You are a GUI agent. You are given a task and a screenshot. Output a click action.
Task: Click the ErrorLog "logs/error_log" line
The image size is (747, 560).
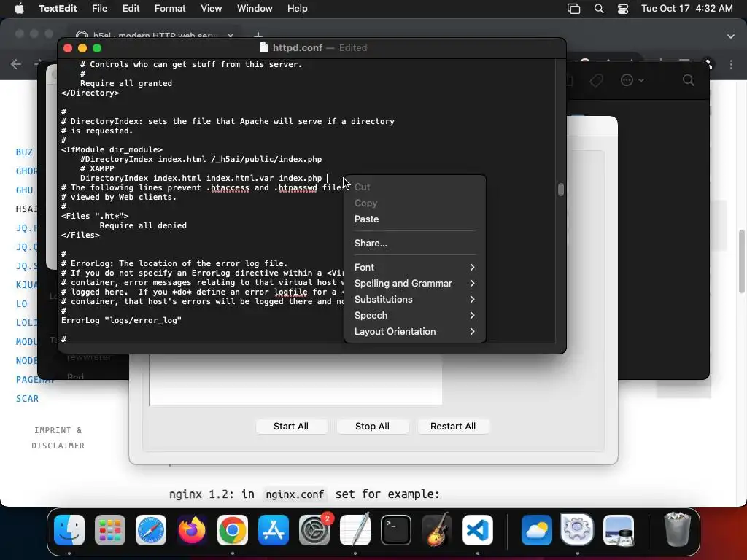122,321
